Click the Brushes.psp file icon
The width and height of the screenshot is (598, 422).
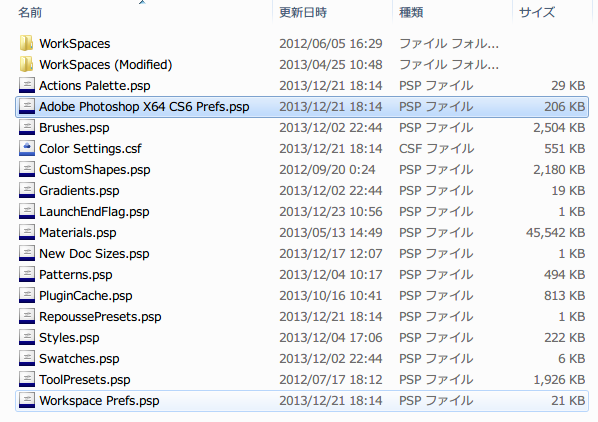point(27,127)
